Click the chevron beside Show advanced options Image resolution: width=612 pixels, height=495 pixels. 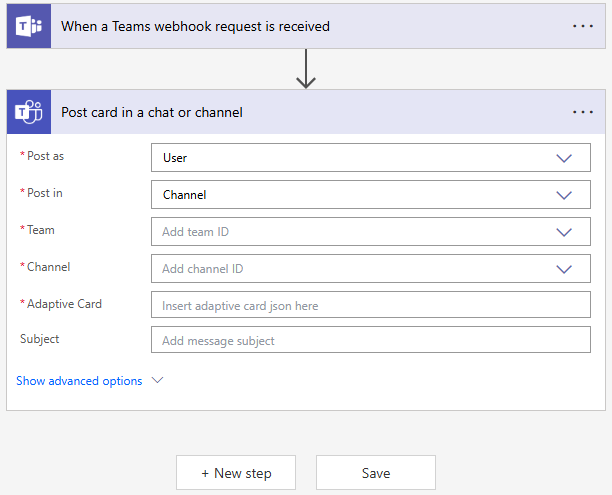(156, 381)
